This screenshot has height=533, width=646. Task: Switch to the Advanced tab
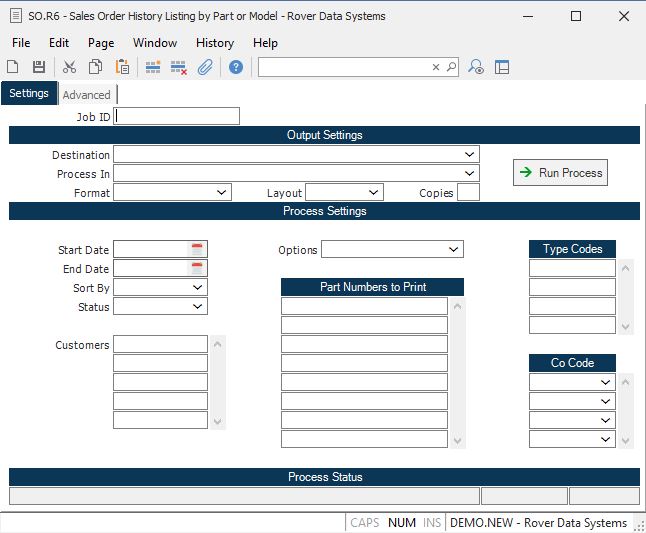click(87, 95)
